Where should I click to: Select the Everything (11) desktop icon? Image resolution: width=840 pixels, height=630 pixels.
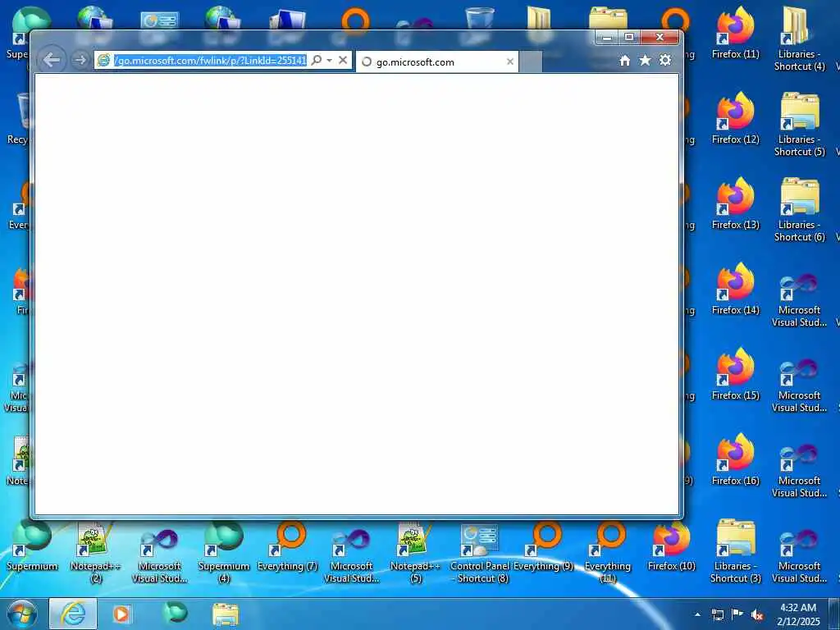pos(608,550)
